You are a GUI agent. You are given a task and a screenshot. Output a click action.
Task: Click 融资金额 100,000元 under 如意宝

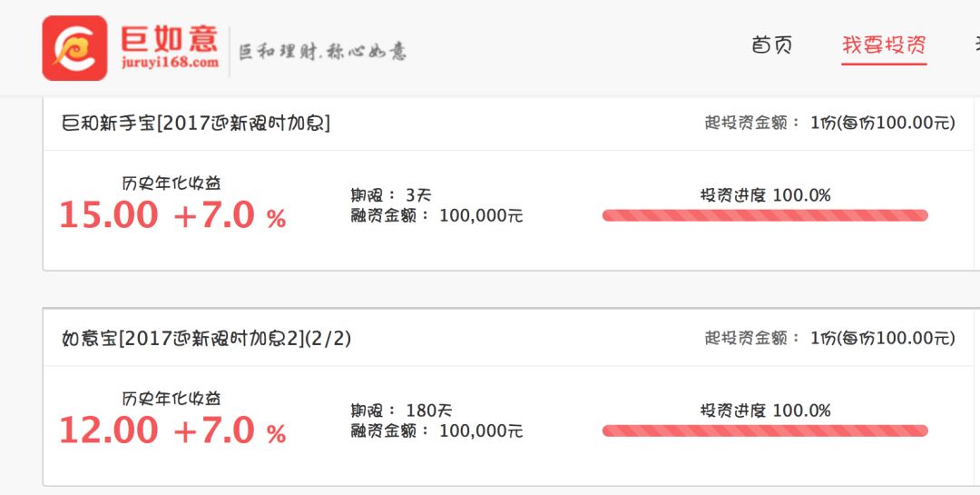pyautogui.click(x=436, y=431)
